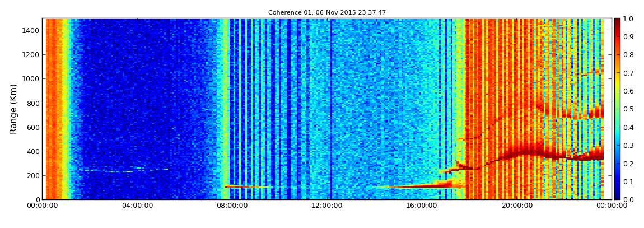
Task: Click the plot title "Coherence 01: 06-Nov-2015 23:37:47"
Action: coord(327,13)
